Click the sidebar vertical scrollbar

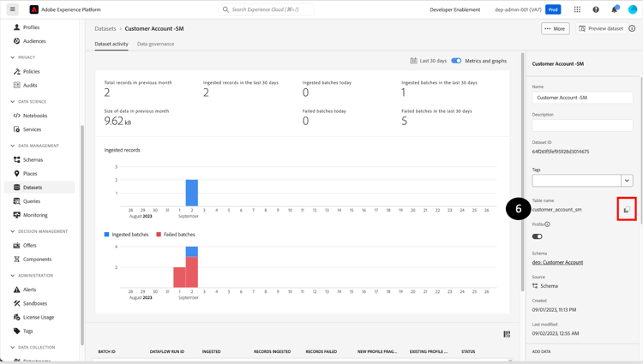coord(82,236)
